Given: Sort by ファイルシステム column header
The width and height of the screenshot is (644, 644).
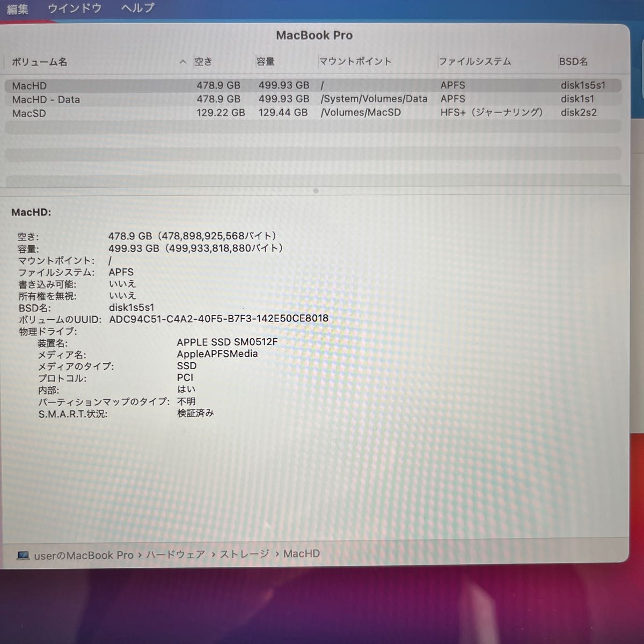Looking at the screenshot, I should pos(475,61).
